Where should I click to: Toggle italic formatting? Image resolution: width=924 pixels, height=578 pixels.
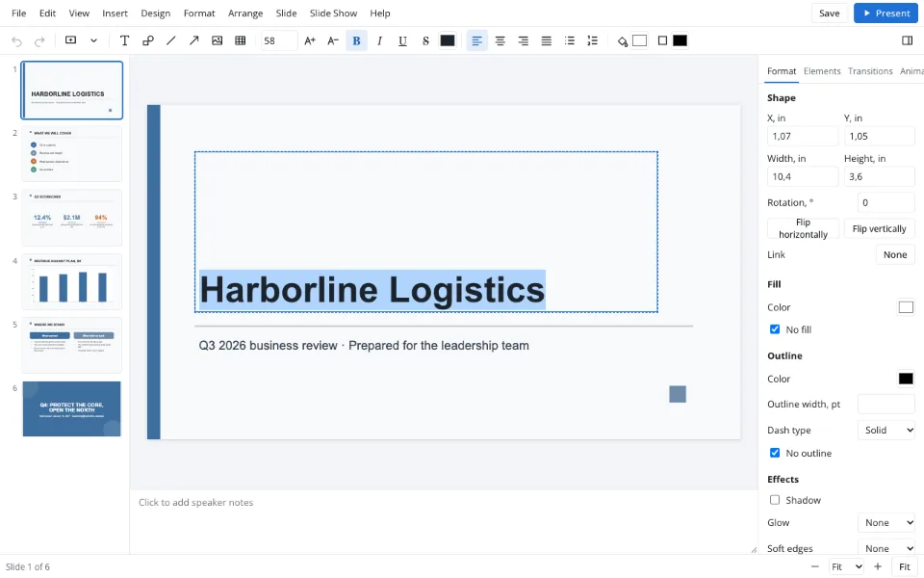coord(379,40)
